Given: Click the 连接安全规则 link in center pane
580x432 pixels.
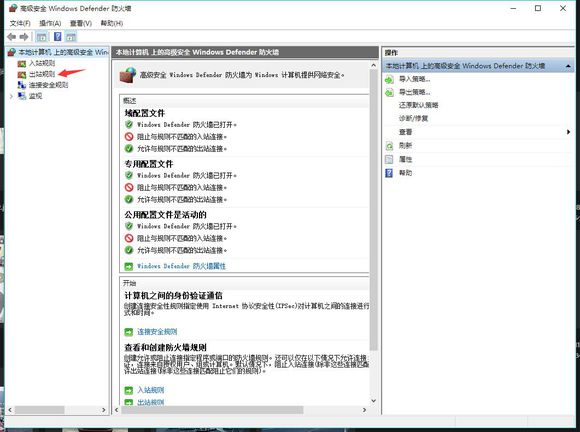Looking at the screenshot, I should tap(157, 332).
